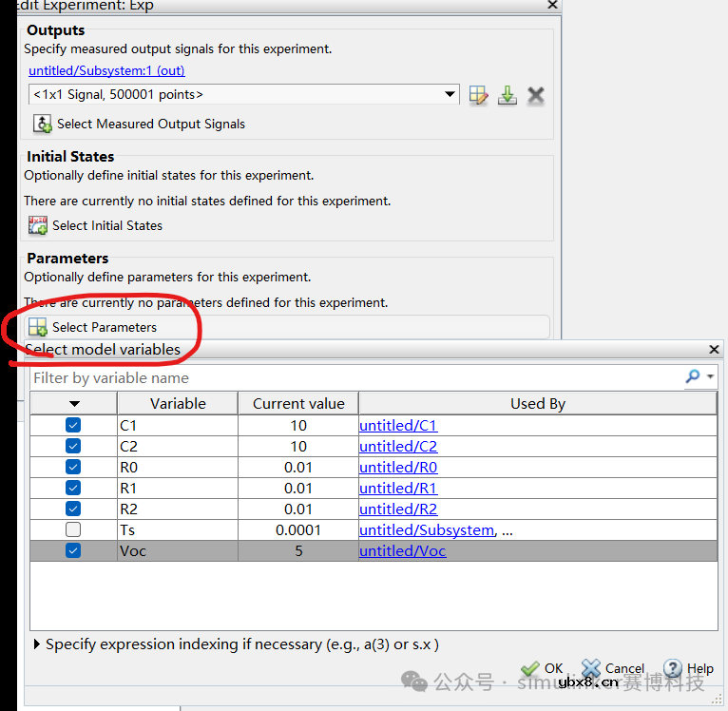Image resolution: width=728 pixels, height=711 pixels.
Task: Open the search options dropdown arrow
Action: 710,376
